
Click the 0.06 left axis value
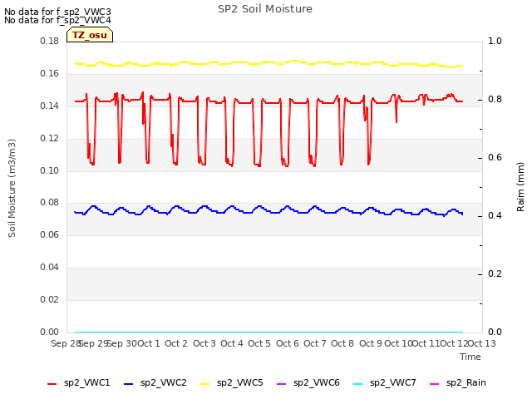[x=50, y=234]
